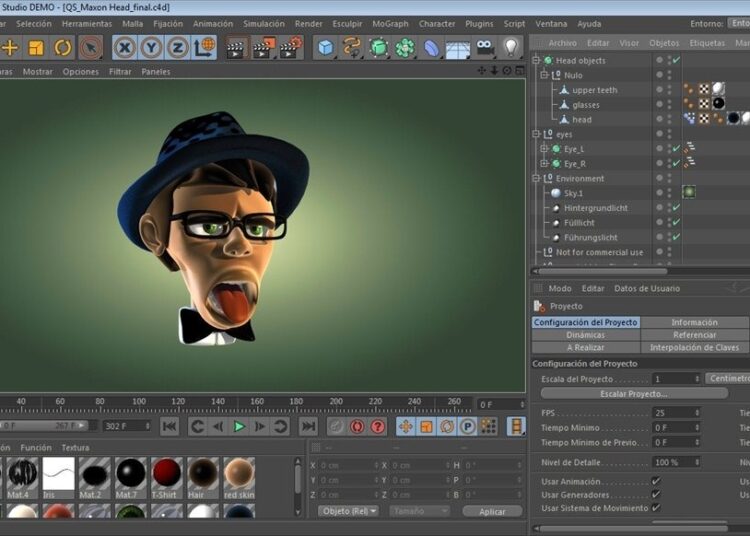Collapse the Nulo group node
This screenshot has width=750, height=536.
[544, 75]
